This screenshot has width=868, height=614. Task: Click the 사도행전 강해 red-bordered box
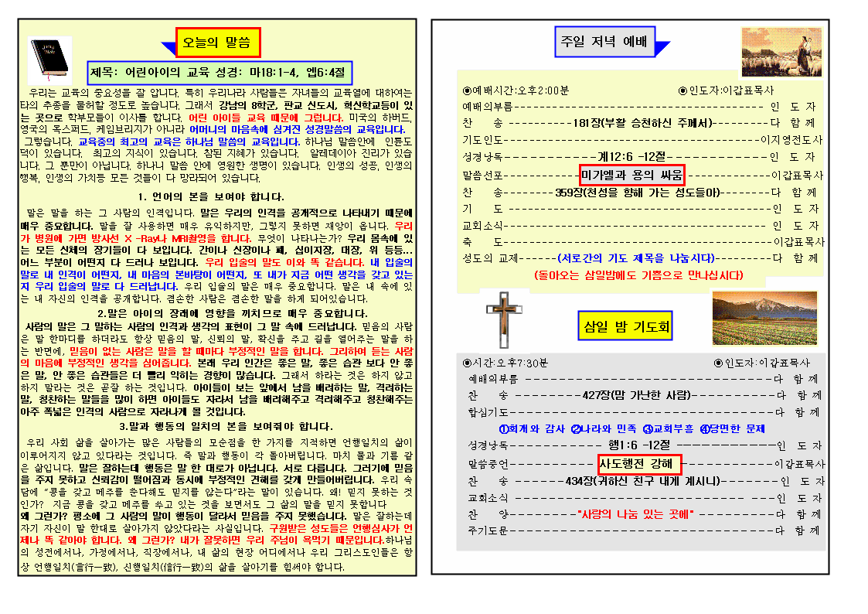click(x=639, y=464)
